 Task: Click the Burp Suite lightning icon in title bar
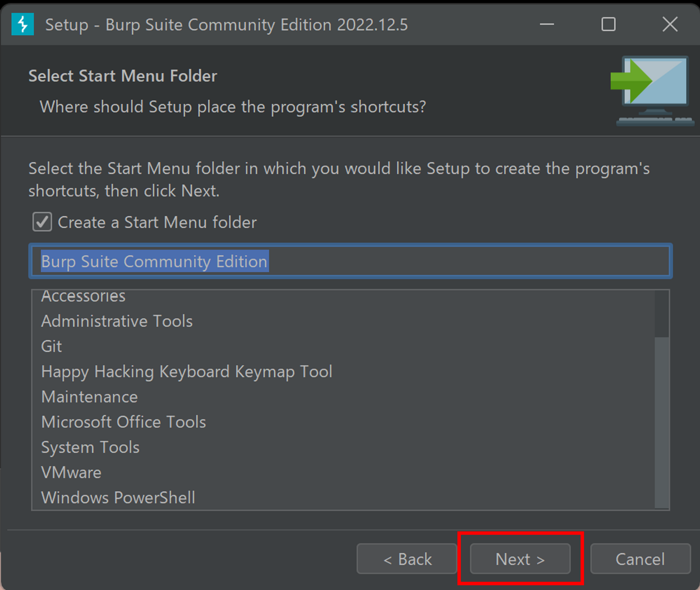pyautogui.click(x=23, y=25)
